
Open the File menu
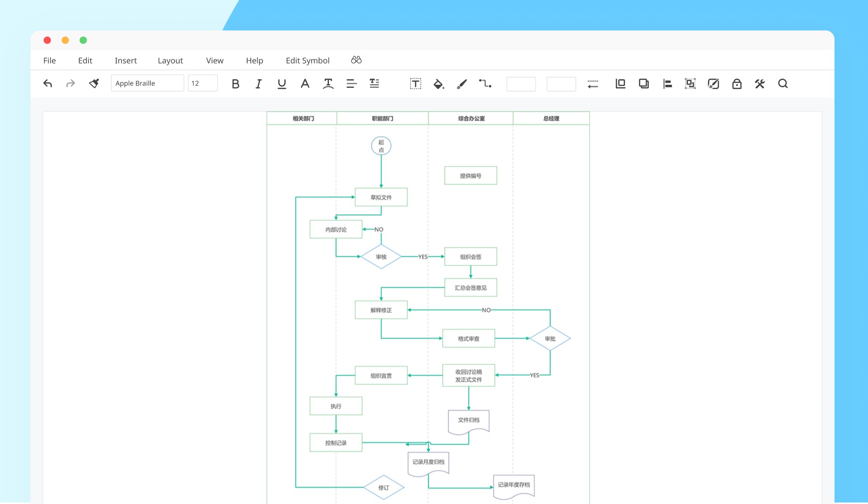pyautogui.click(x=50, y=60)
